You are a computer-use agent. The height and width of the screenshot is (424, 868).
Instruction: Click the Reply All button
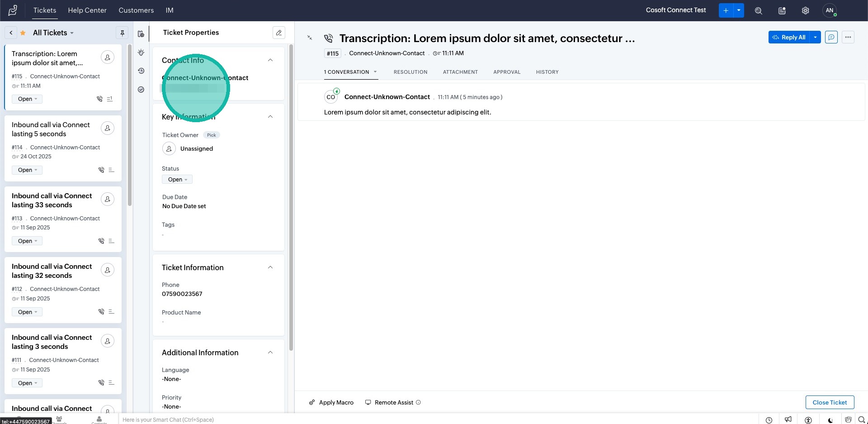click(x=789, y=37)
